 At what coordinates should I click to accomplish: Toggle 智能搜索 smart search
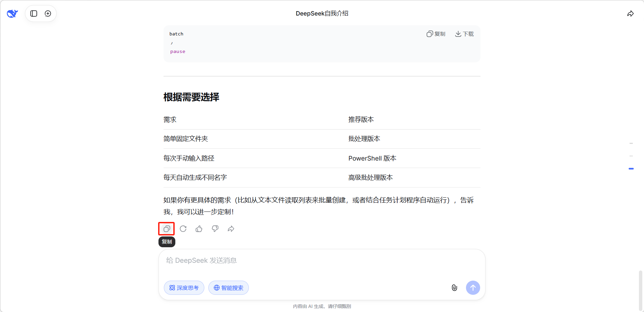(229, 288)
